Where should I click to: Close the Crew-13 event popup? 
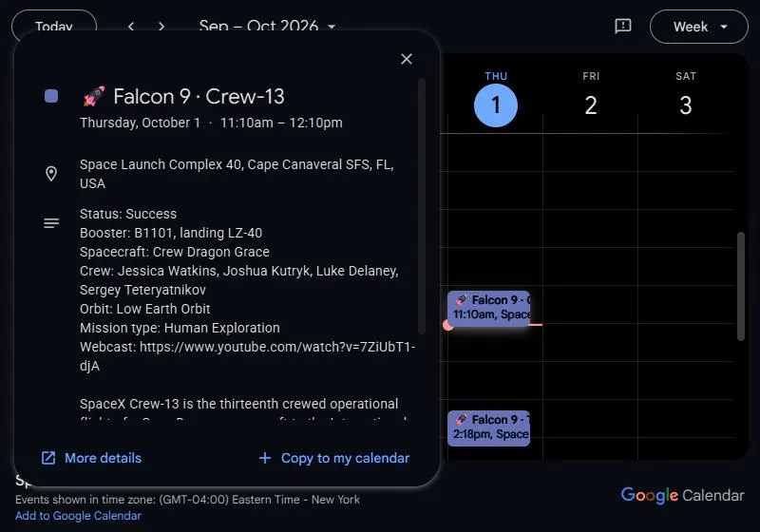coord(407,59)
